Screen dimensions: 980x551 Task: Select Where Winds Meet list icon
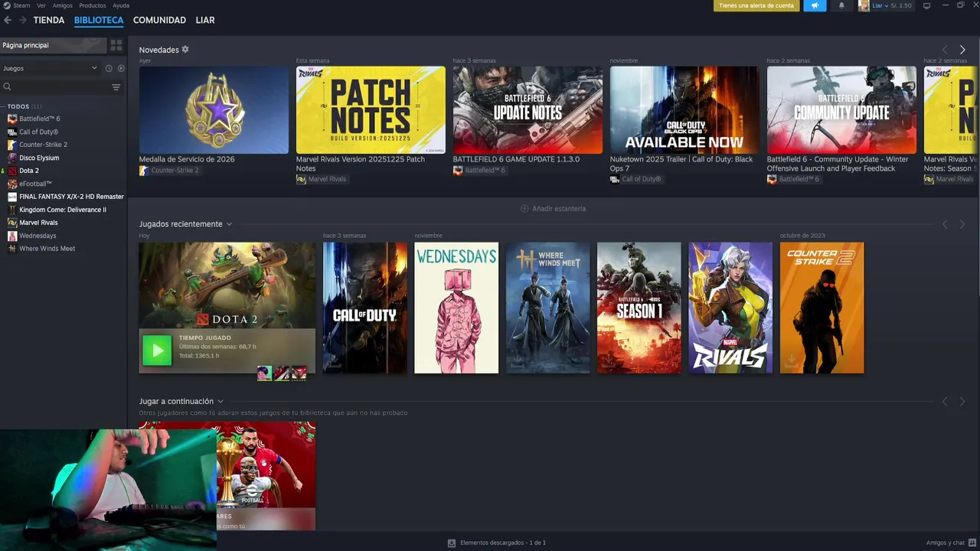click(x=12, y=249)
